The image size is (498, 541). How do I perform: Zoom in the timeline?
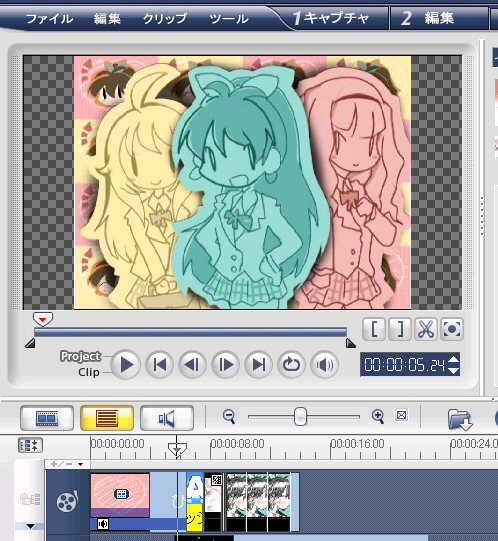point(378,416)
